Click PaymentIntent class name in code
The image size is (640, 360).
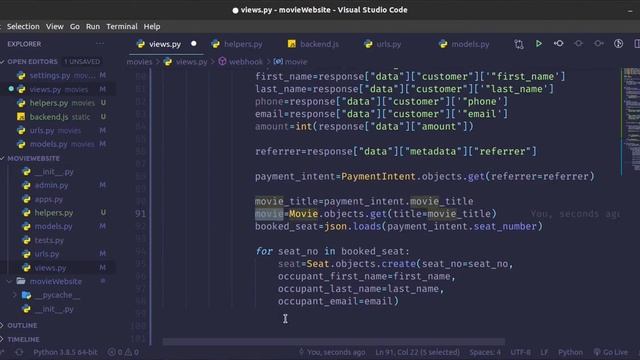378,176
